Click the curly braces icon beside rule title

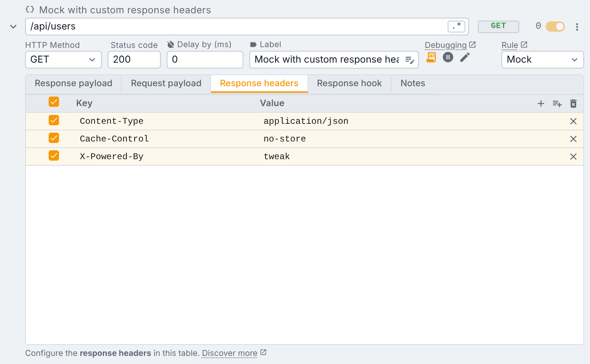[x=30, y=9]
